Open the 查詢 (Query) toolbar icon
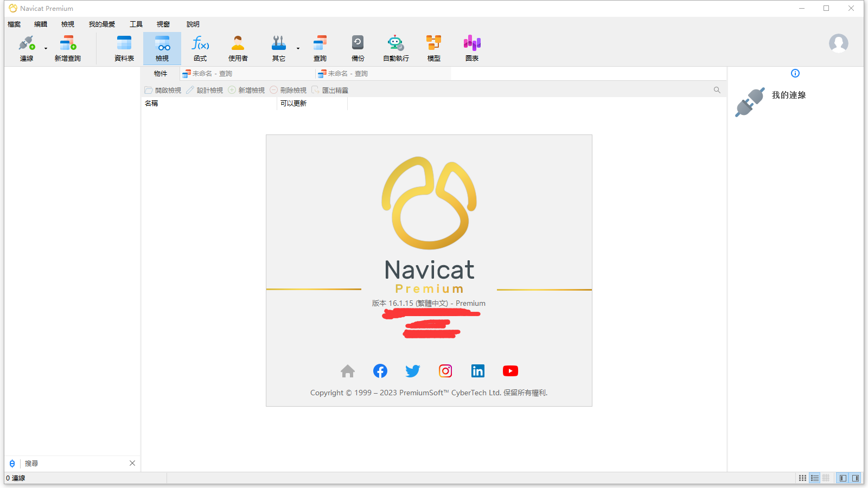The height and width of the screenshot is (488, 868). [x=320, y=48]
